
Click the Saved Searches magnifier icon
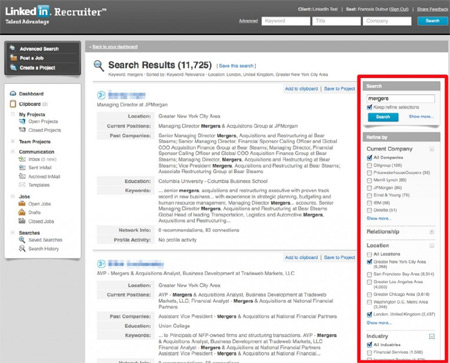22,240
